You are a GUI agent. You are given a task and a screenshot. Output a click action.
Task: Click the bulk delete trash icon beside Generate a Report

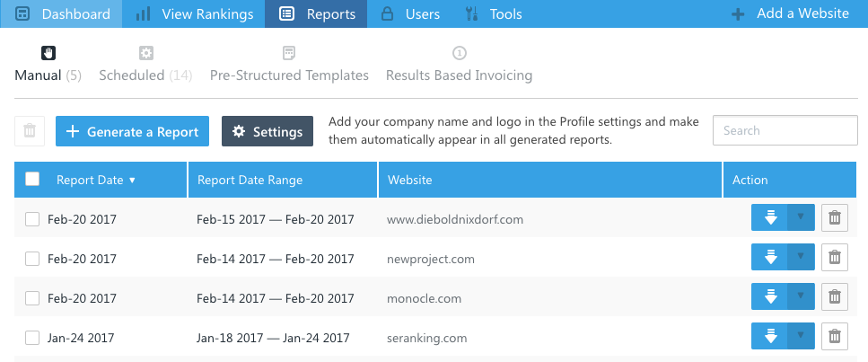coord(30,131)
